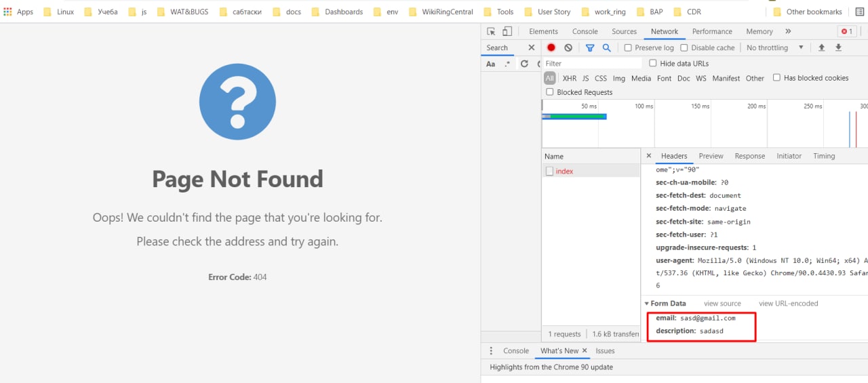Switch to the Console panel tab
This screenshot has height=383, width=868.
[x=585, y=31]
